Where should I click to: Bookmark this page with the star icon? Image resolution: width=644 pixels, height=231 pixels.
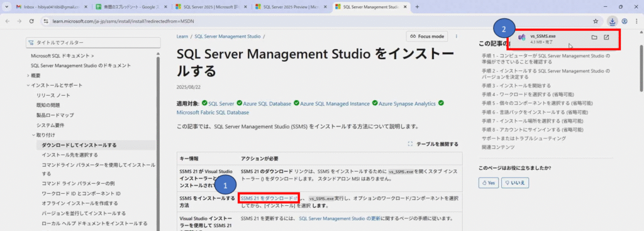point(596,21)
